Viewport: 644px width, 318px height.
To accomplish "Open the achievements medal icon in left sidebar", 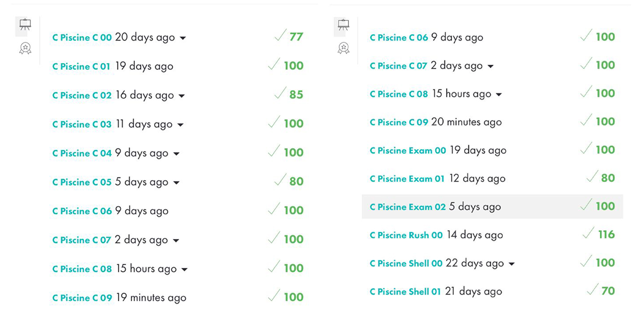I will (x=25, y=48).
